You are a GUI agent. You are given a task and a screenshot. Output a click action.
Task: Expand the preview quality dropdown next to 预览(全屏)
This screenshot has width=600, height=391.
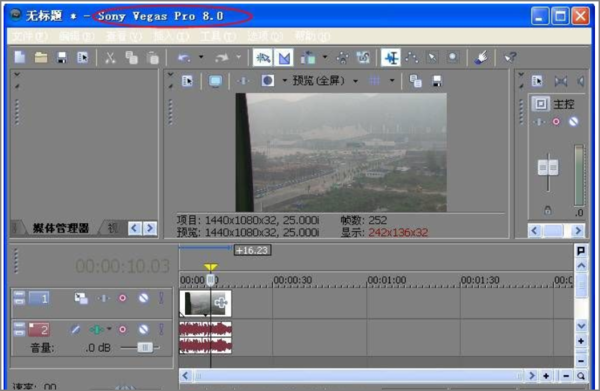[x=355, y=81]
